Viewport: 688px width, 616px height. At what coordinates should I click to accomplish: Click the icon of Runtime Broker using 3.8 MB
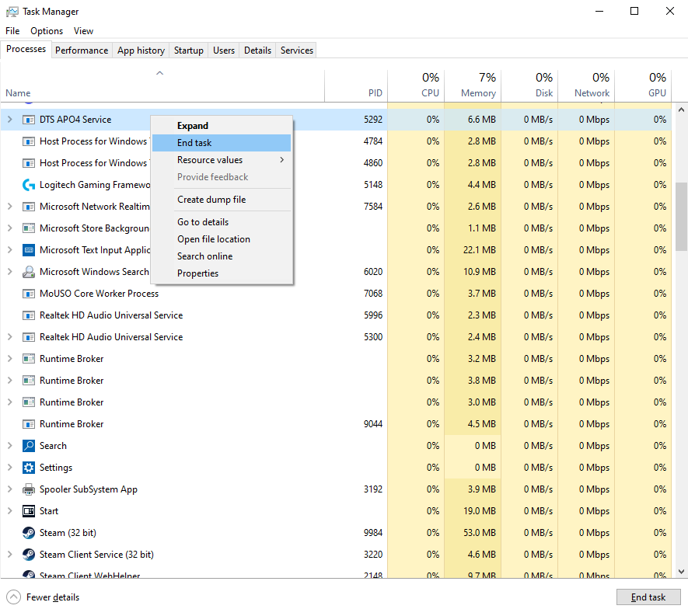point(29,381)
